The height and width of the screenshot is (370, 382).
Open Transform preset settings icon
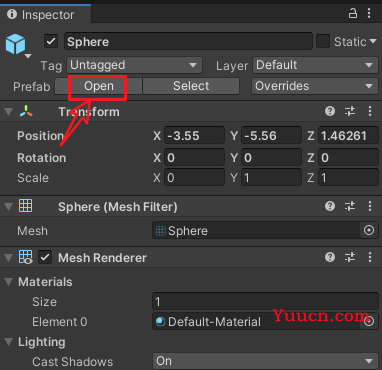(x=350, y=111)
